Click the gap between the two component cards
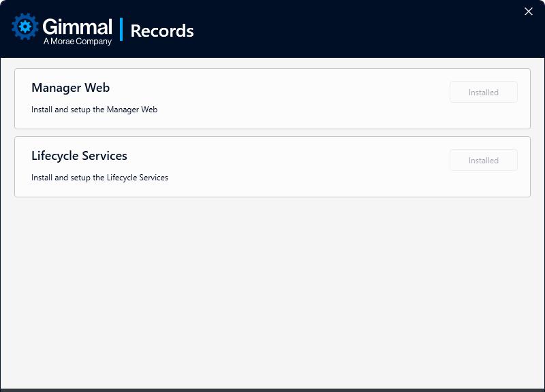The width and height of the screenshot is (545, 392). [272, 133]
